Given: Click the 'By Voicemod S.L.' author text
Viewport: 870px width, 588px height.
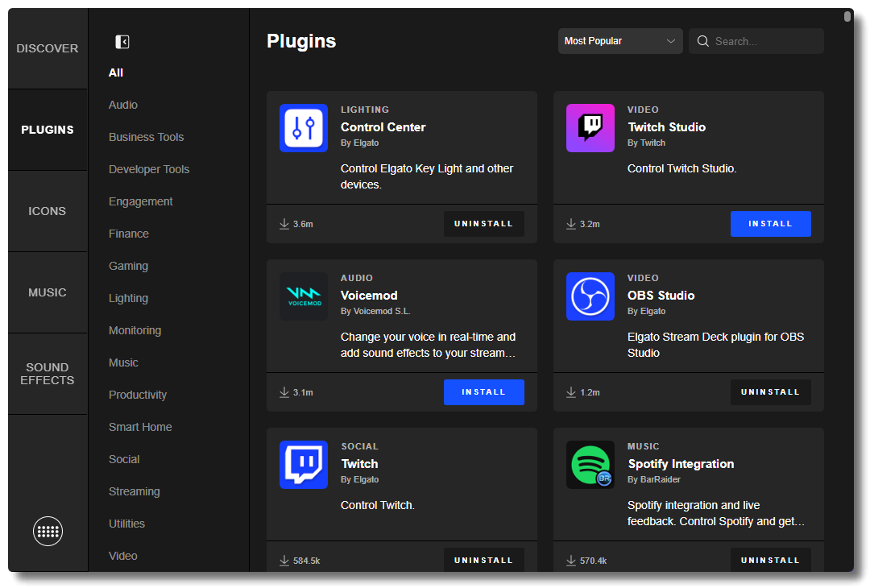Looking at the screenshot, I should click(375, 311).
